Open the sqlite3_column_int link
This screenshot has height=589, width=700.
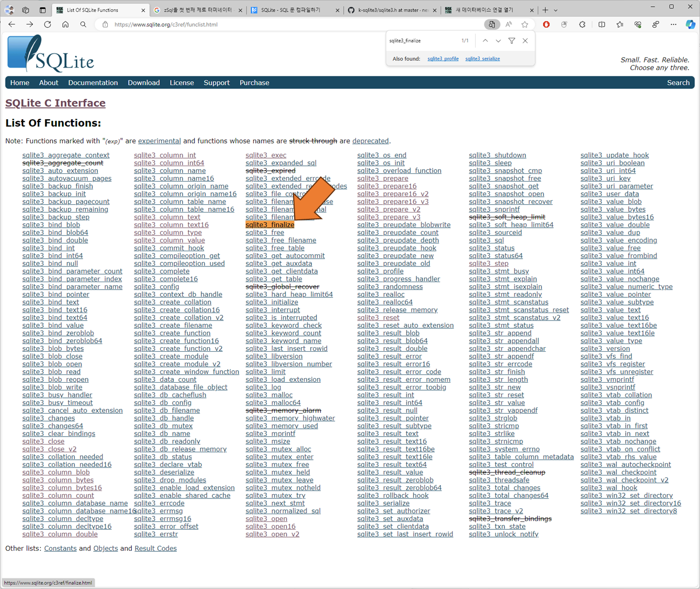click(165, 155)
